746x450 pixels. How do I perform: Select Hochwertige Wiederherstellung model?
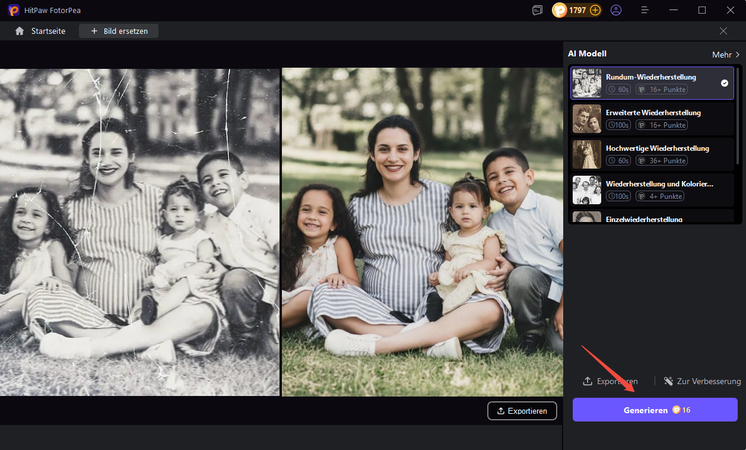652,154
